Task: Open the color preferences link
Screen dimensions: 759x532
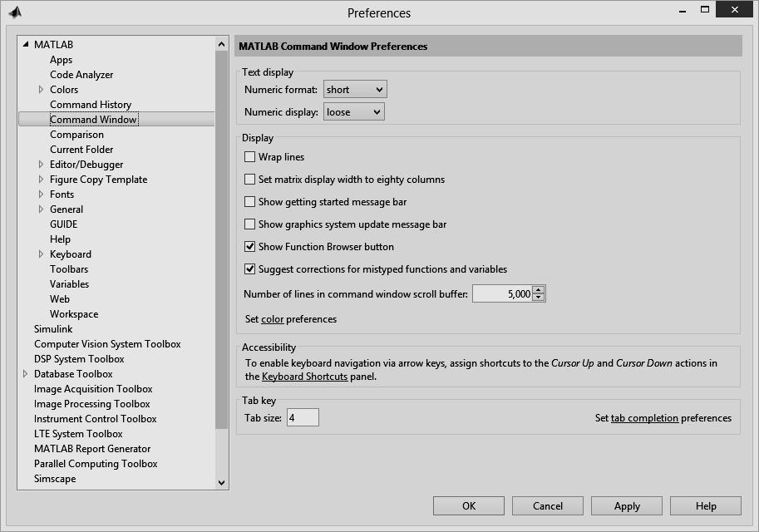Action: [272, 319]
